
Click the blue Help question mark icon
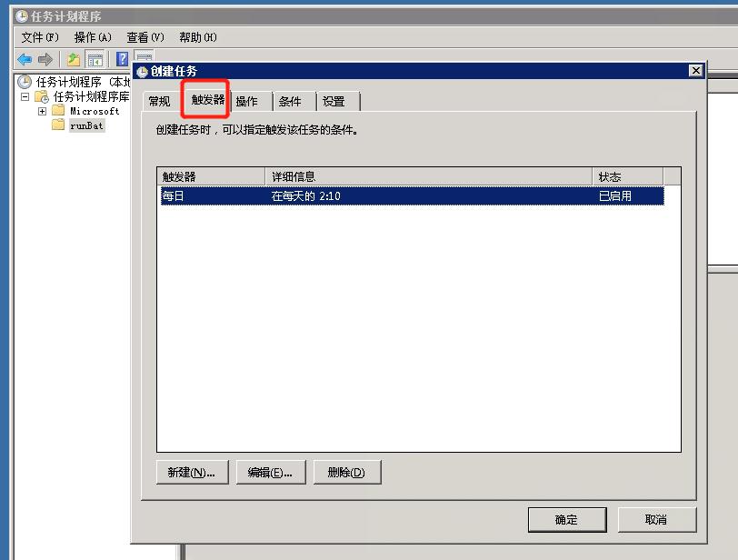coord(122,59)
